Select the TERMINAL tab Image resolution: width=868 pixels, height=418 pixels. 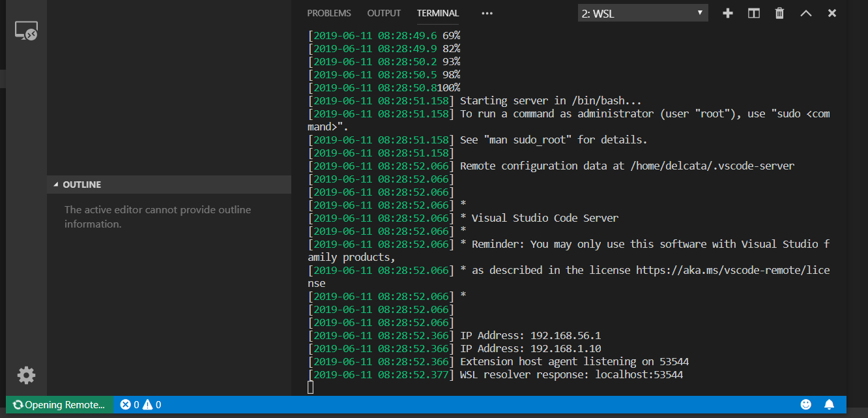pos(437,13)
